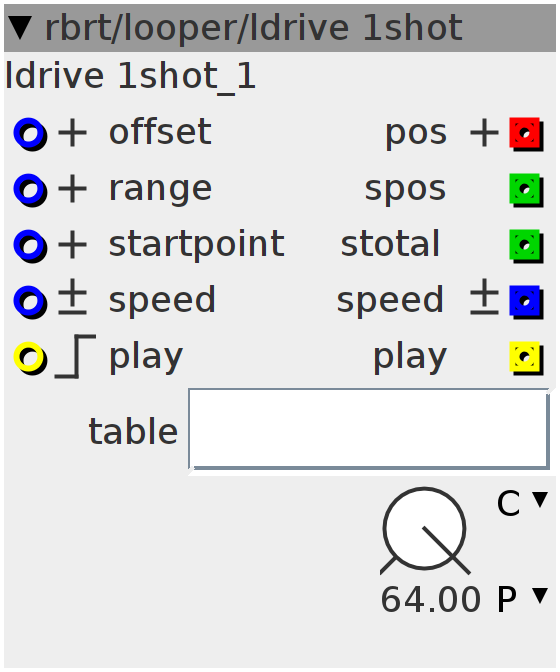Image resolution: width=560 pixels, height=672 pixels.
Task: Click the table text input field
Action: point(369,429)
